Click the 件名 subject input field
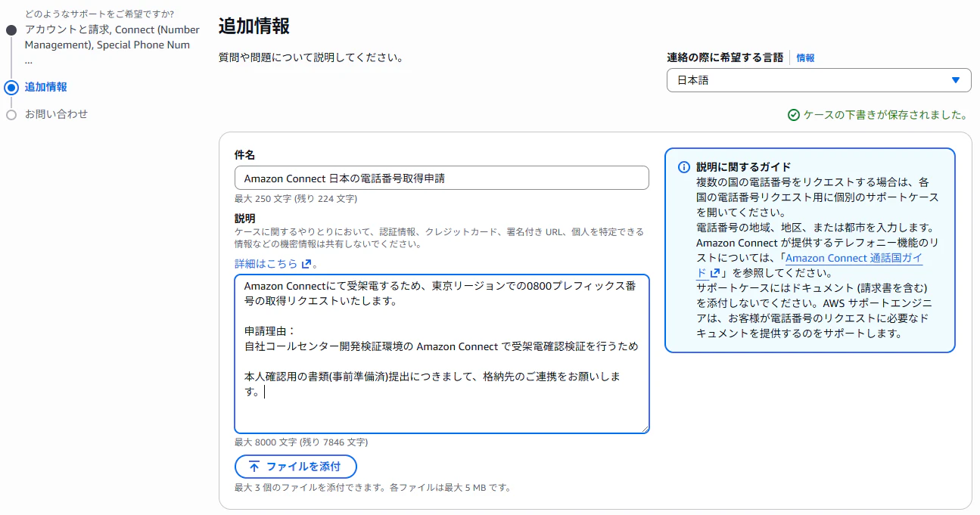Viewport: 980px width, 515px height. click(x=442, y=178)
